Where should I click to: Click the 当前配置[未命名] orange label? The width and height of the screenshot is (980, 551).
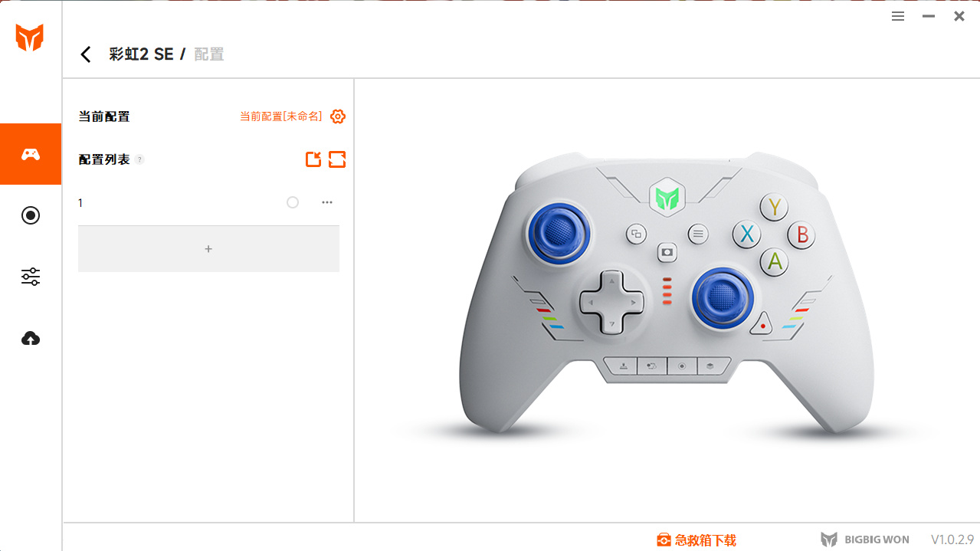(281, 116)
